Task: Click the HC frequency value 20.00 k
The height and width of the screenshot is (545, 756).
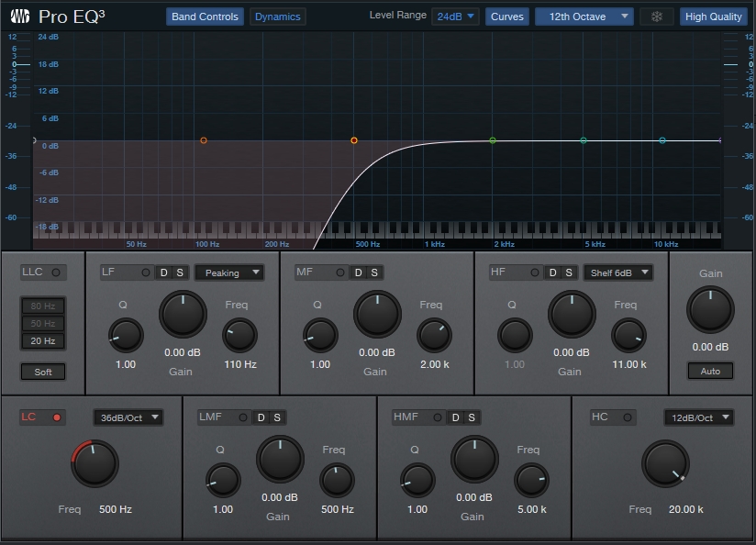Action: (x=685, y=509)
